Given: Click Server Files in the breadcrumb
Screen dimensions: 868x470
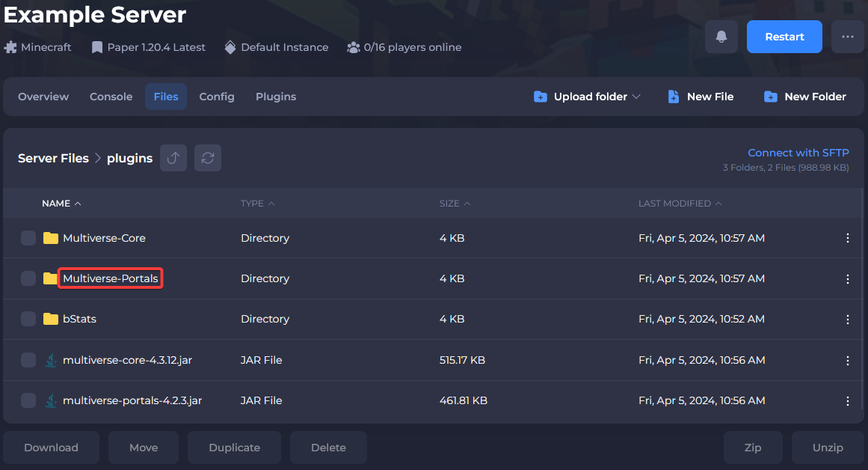Looking at the screenshot, I should coord(53,159).
